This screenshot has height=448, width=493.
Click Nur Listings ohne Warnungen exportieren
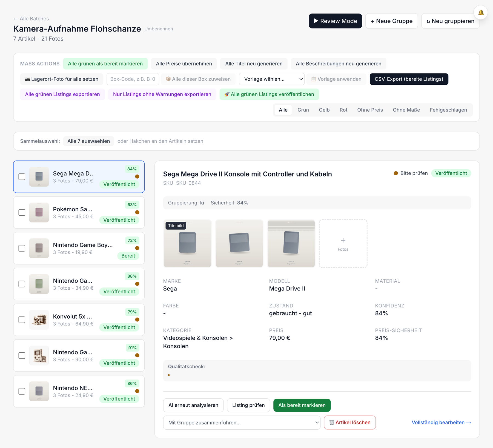click(162, 94)
